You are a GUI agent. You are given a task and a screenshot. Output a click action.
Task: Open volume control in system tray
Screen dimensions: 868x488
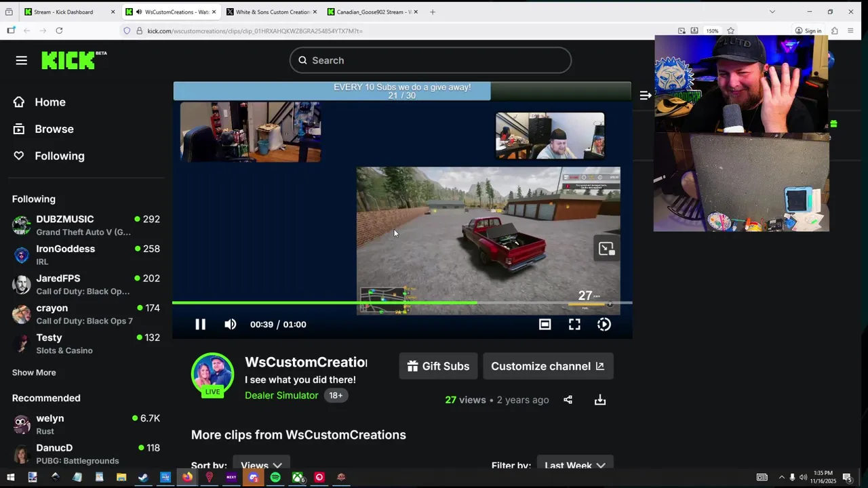[x=803, y=477]
